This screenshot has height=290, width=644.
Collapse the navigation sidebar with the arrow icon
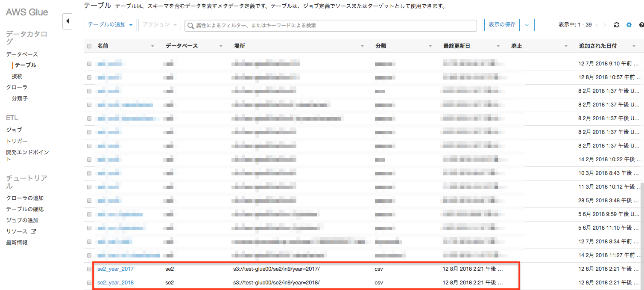click(67, 21)
